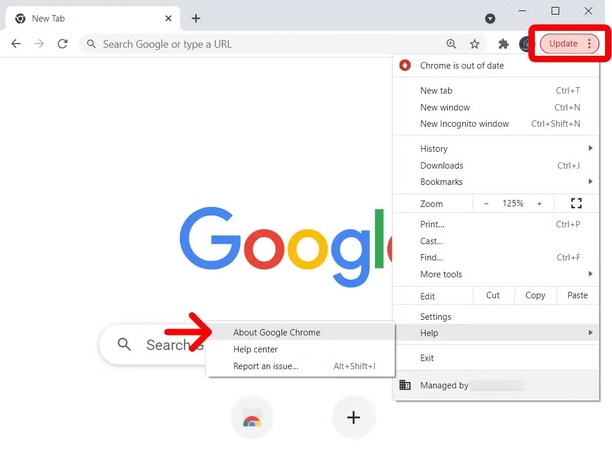This screenshot has width=612, height=450.
Task: Click Paste in the Edit row
Action: (x=577, y=296)
